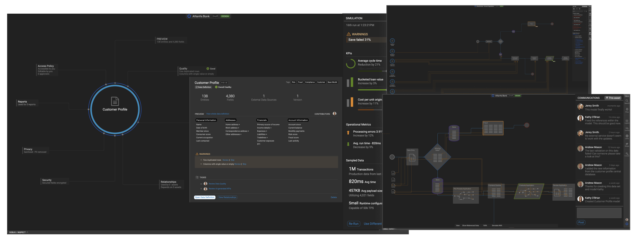Click the message input box above Post
644x241 pixels.
[599, 213]
